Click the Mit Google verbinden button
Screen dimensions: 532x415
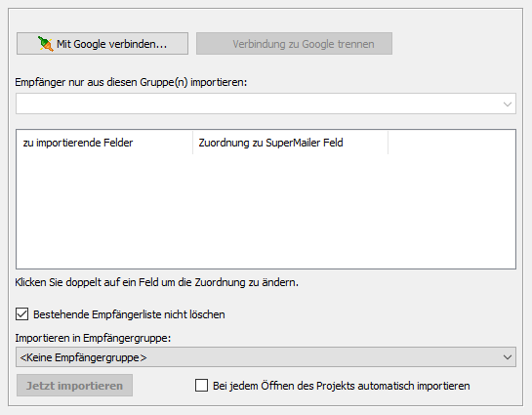(102, 43)
